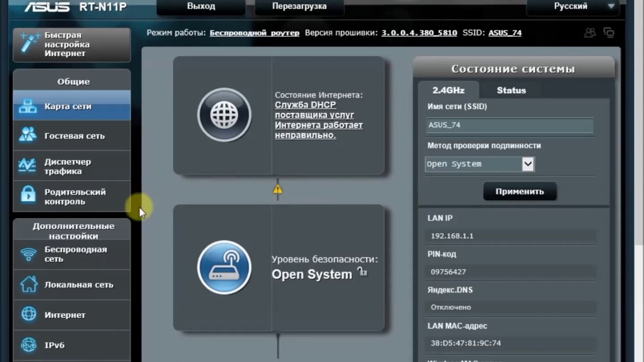Click the SSID input field ASUS_74

tap(510, 125)
